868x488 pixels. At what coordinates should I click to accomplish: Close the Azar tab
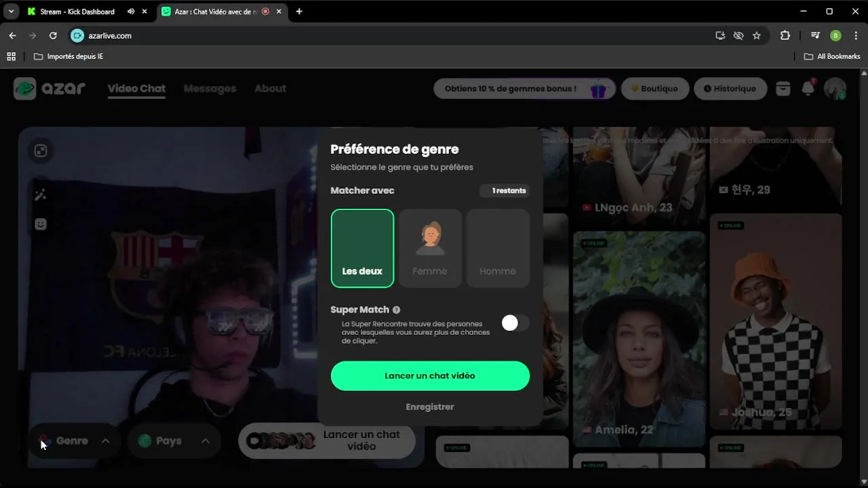click(279, 12)
